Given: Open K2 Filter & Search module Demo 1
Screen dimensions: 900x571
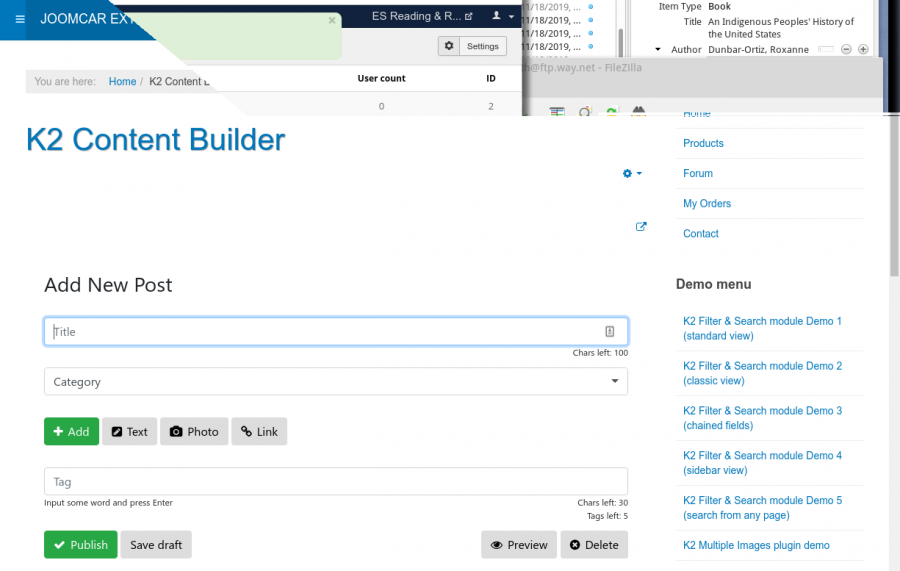Looking at the screenshot, I should pyautogui.click(x=762, y=328).
